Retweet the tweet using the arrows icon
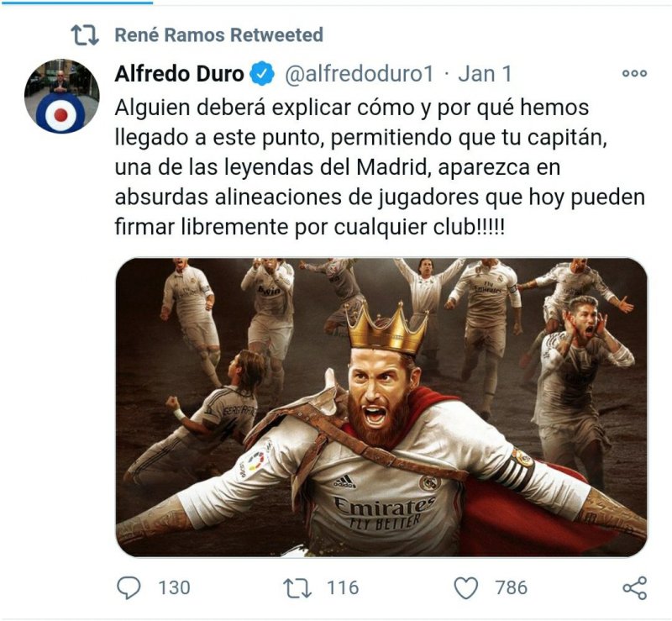The image size is (672, 621). click(297, 588)
